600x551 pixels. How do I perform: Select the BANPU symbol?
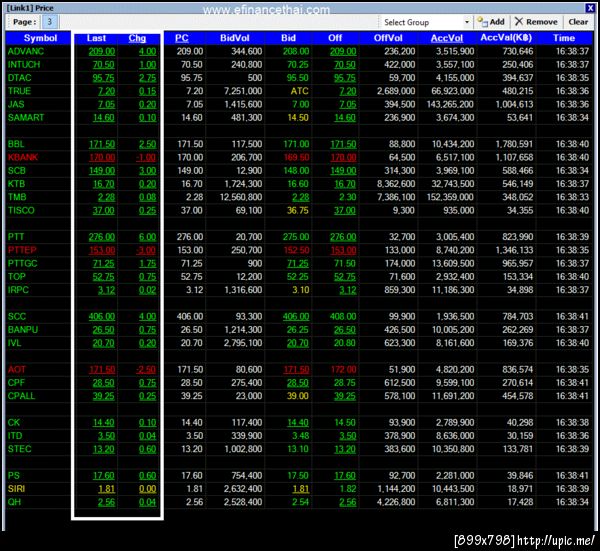click(23, 329)
